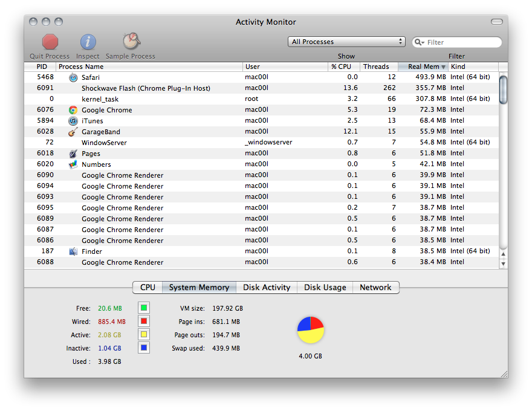Open the Disk Activity tab
532x411 pixels.
pos(267,287)
